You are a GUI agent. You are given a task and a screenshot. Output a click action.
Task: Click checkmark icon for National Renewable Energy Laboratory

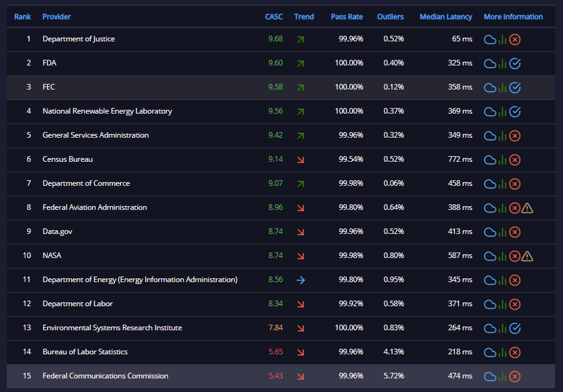click(x=515, y=112)
